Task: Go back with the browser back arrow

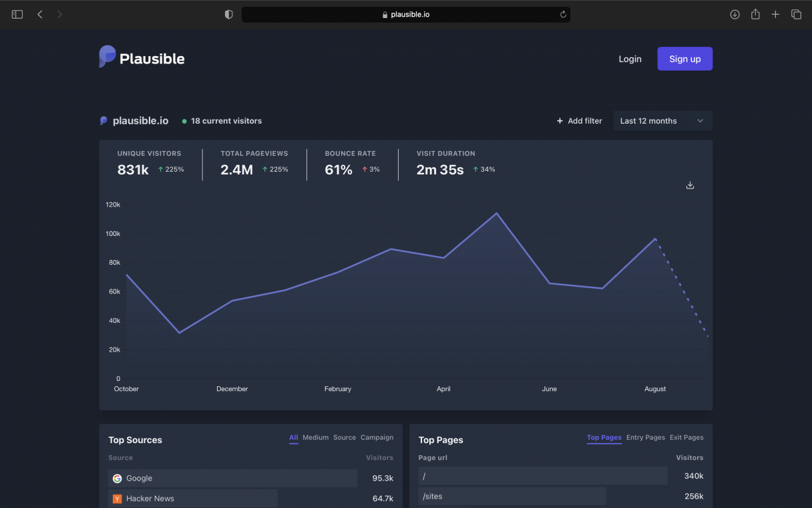Action: click(x=40, y=14)
